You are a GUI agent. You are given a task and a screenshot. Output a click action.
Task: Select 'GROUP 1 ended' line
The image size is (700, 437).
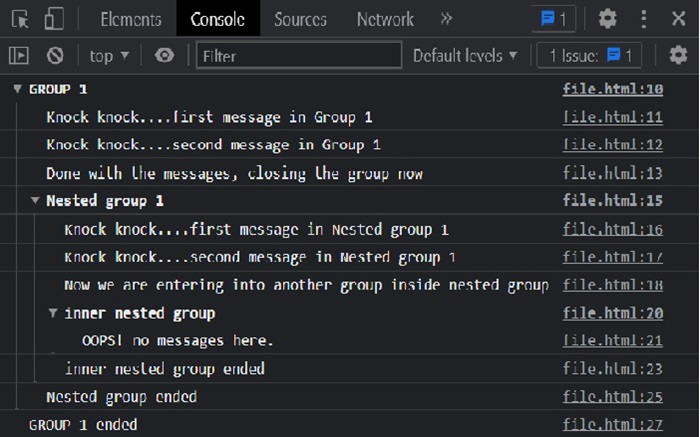pyautogui.click(x=83, y=425)
